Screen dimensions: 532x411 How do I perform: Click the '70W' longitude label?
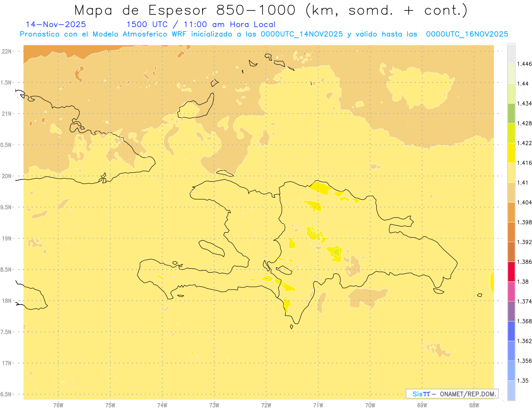(370, 405)
